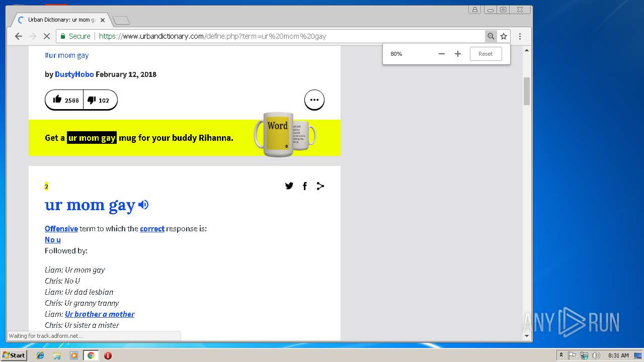Open network status tray icon
This screenshot has height=362, width=644.
tap(584, 355)
